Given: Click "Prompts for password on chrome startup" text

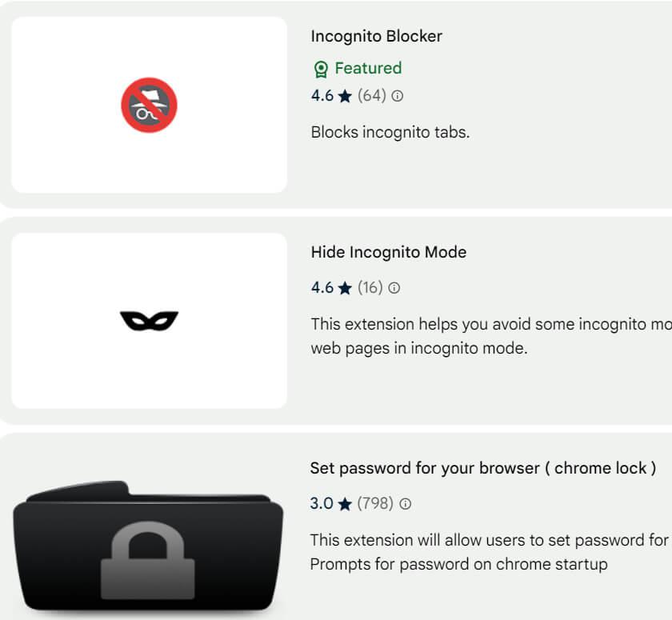Looking at the screenshot, I should [458, 564].
